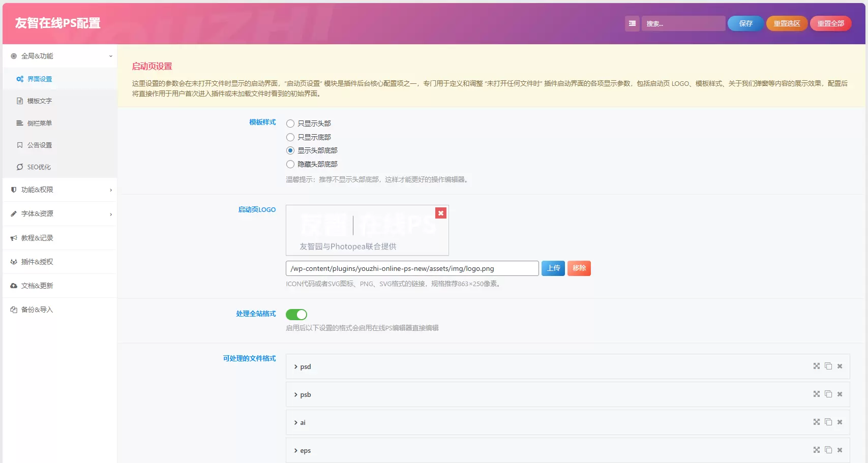Duplicate the ai format row
This screenshot has width=868, height=463.
828,422
